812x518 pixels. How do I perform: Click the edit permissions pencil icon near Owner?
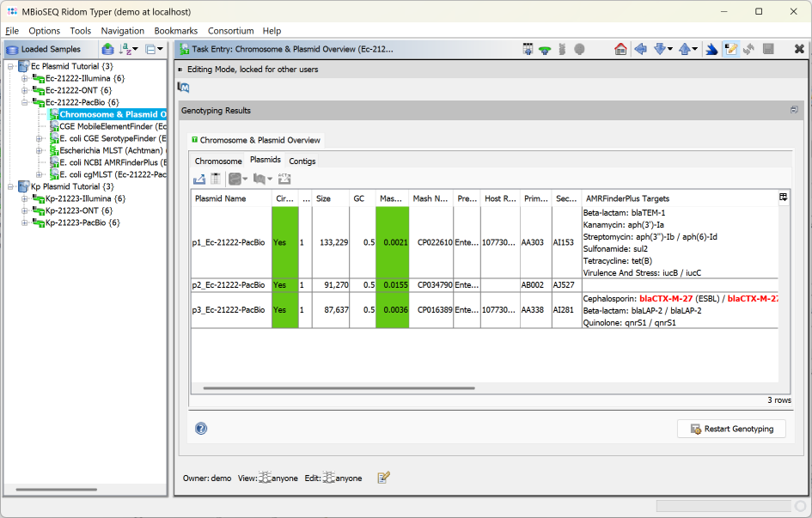point(383,478)
